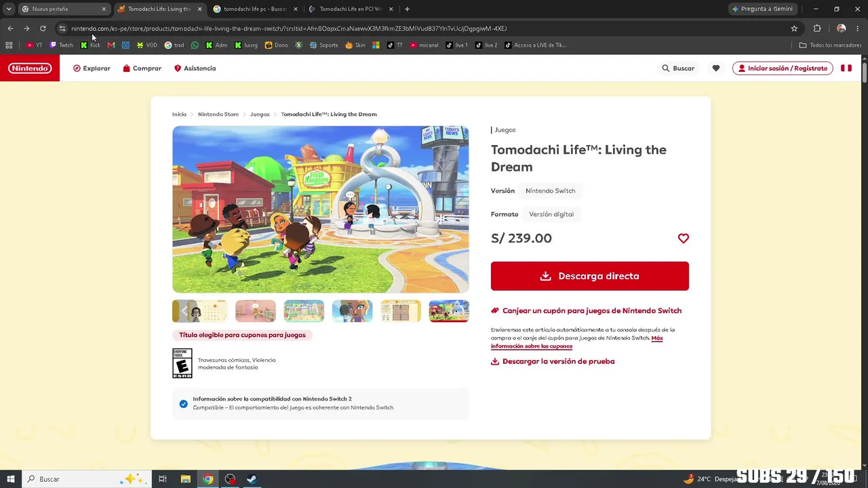Switch to the Nueva pestaña tab

[x=63, y=9]
